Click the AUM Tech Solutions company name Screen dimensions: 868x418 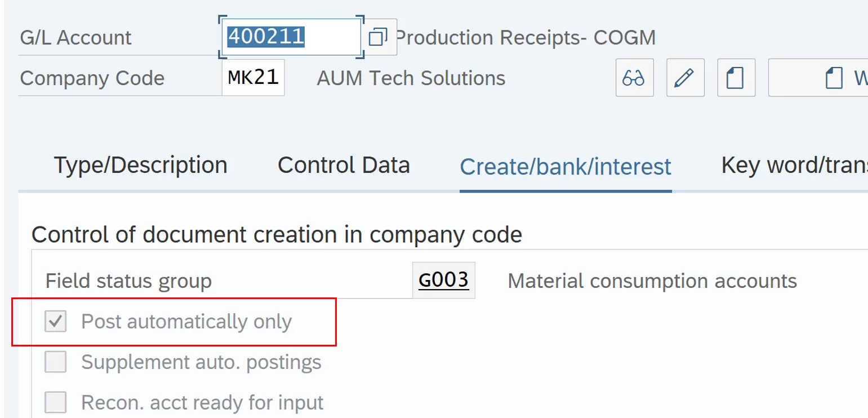[x=411, y=78]
